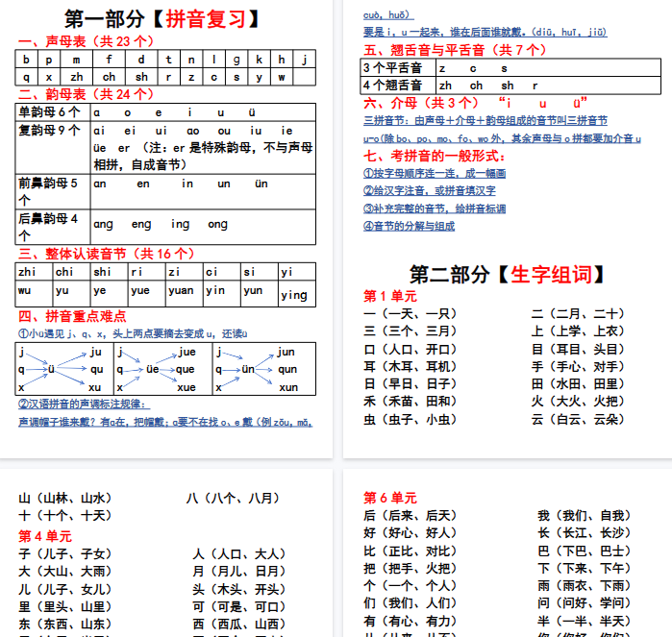Select the 'ying' syllable cell
672x637 pixels.
pos(294,295)
